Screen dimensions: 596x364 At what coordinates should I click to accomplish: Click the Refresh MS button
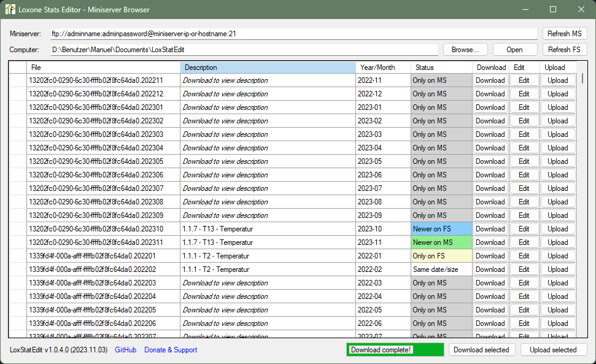pos(565,34)
